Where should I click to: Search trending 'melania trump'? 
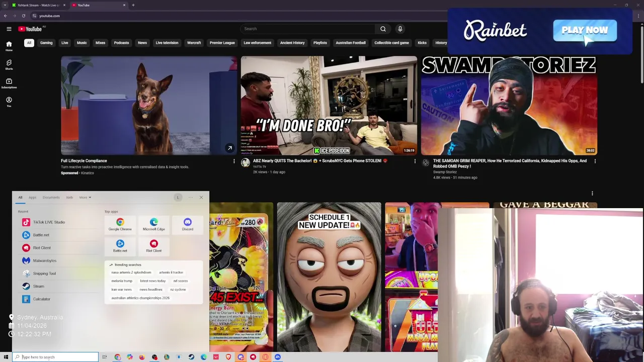[122, 281]
